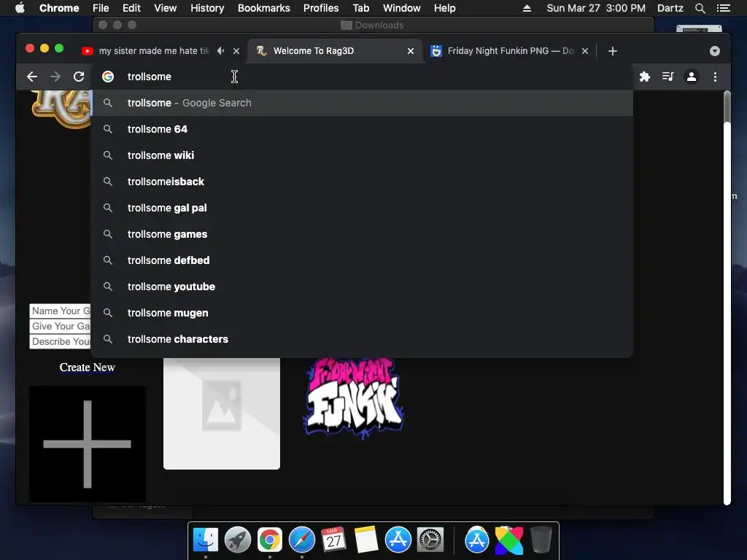This screenshot has height=560, width=747.
Task: Choose the 'trollsome 64' suggestion
Action: 362,129
